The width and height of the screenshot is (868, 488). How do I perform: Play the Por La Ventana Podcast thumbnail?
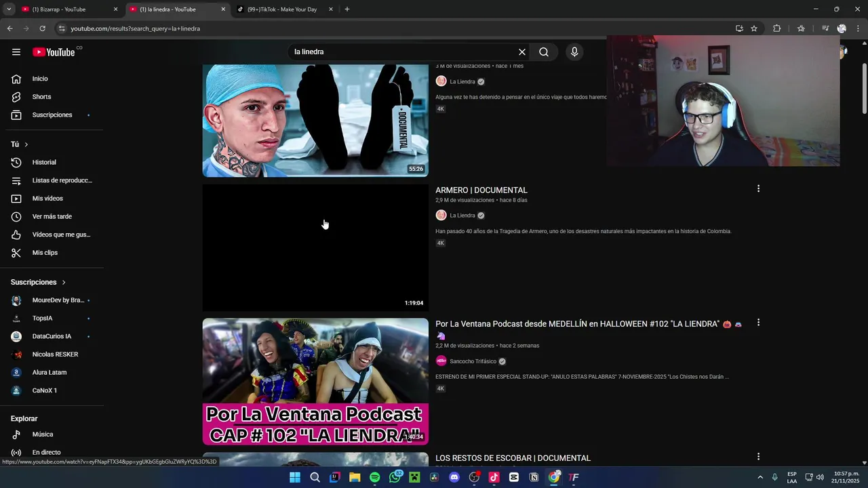(x=315, y=382)
